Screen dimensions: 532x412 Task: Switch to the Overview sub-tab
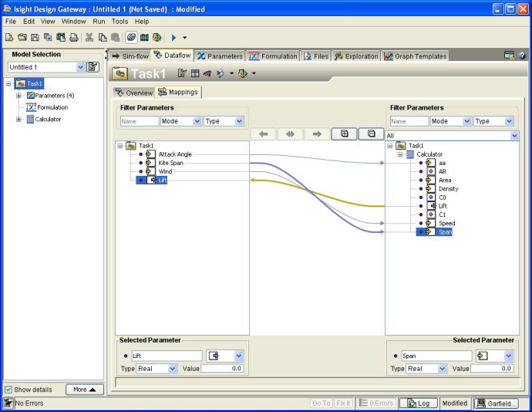(x=134, y=93)
